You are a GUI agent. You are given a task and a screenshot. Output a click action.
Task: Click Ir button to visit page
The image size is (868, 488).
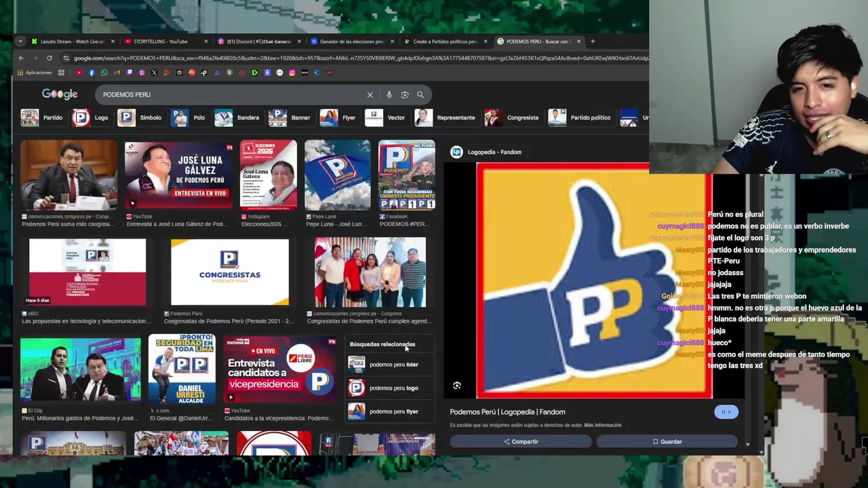click(x=726, y=412)
